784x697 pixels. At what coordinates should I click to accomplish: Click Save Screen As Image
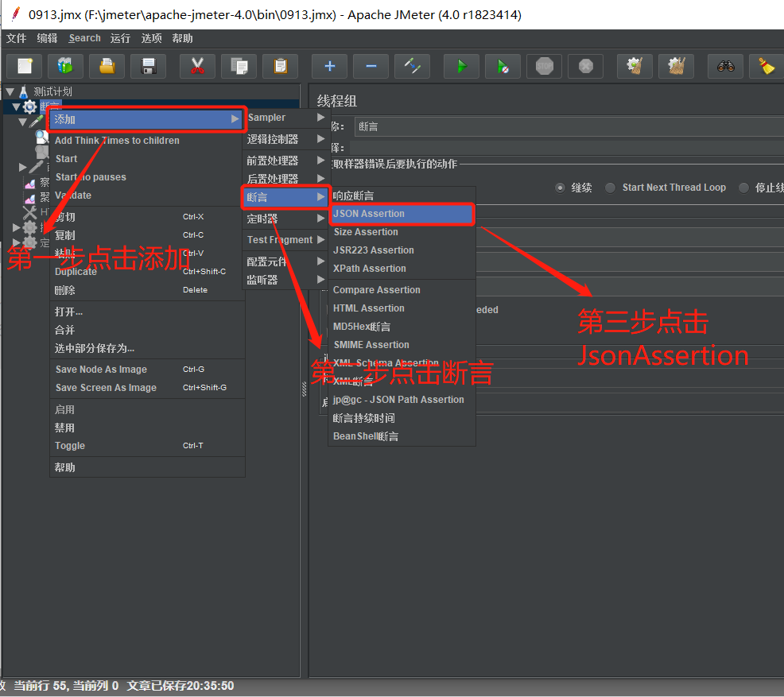tap(147, 388)
